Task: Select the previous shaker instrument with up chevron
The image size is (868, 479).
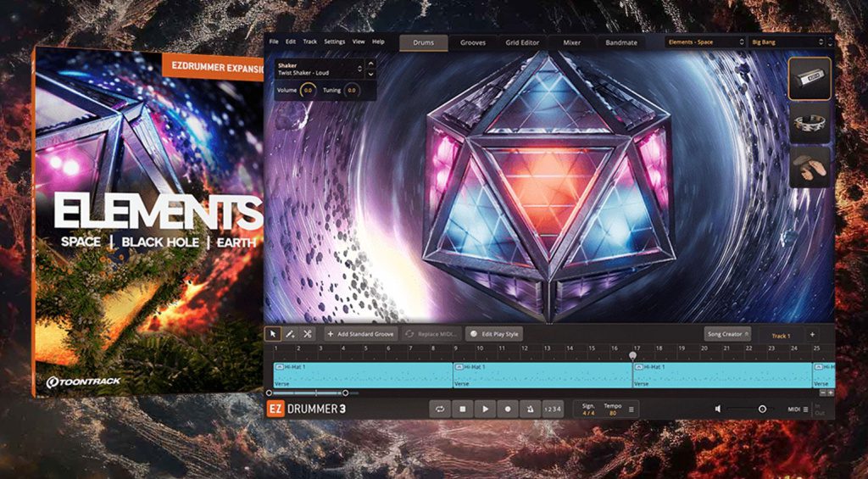Action: 371,64
